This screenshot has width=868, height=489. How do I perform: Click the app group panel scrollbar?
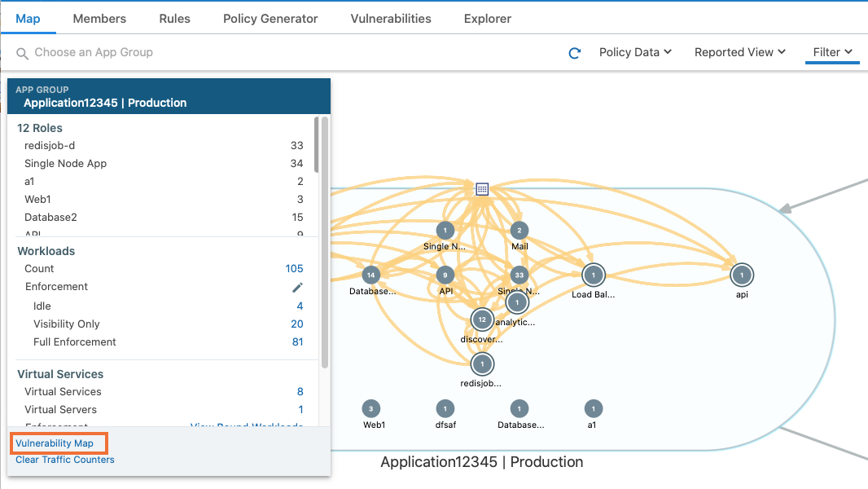pos(325,242)
